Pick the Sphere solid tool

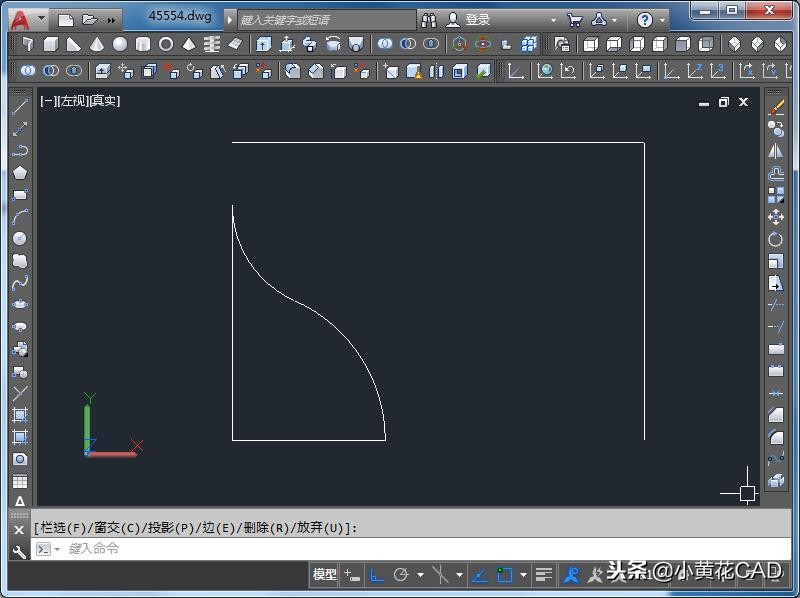point(120,45)
